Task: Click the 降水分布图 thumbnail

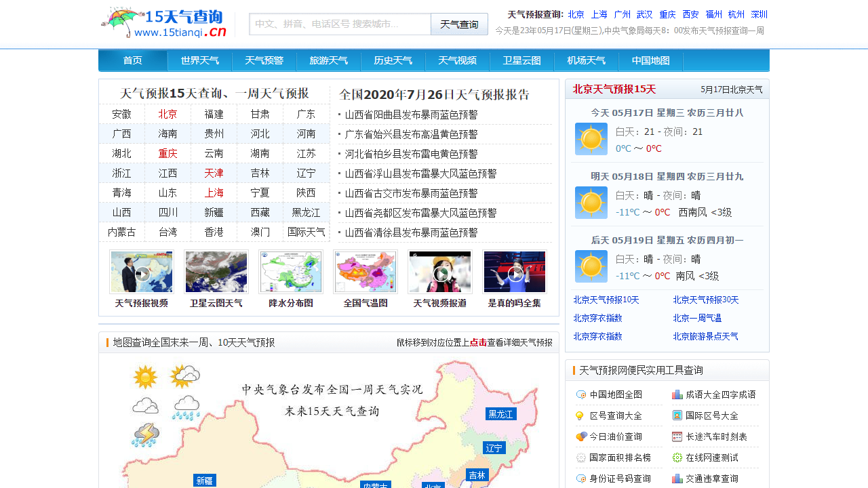Action: click(290, 271)
